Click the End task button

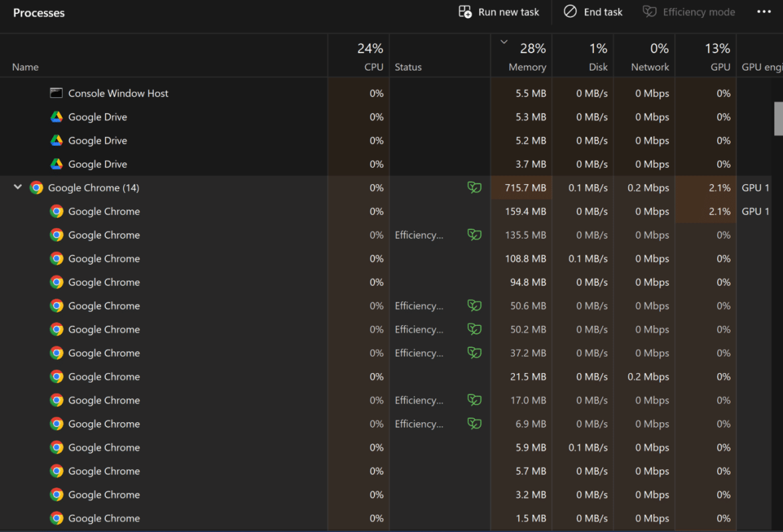pos(593,12)
